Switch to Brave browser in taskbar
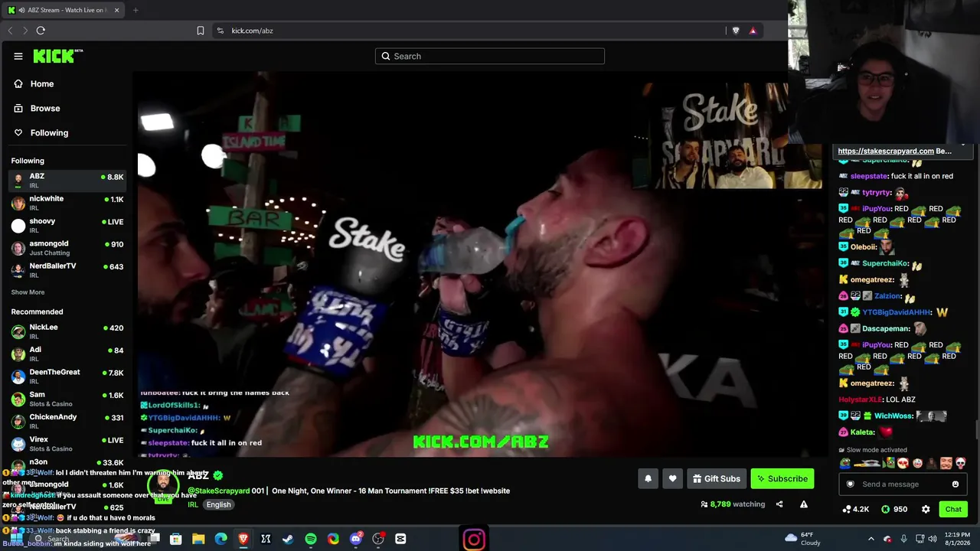The height and width of the screenshot is (551, 980). 243,539
